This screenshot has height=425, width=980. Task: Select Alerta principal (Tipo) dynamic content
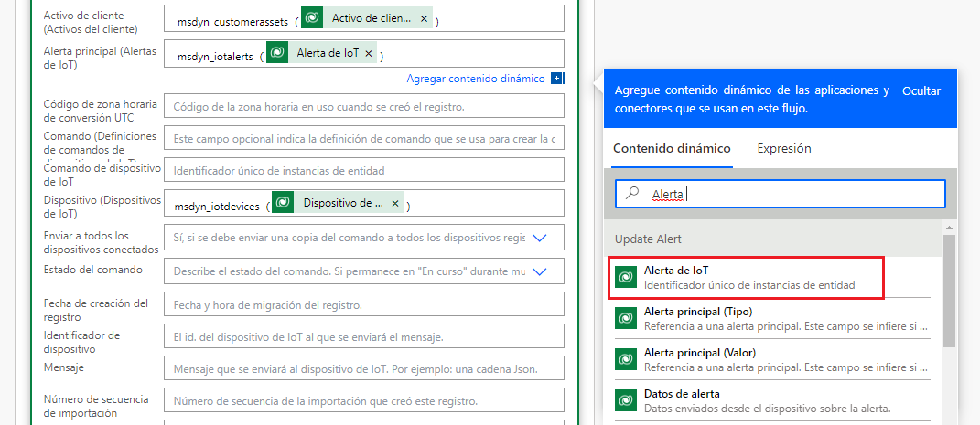[x=773, y=318]
